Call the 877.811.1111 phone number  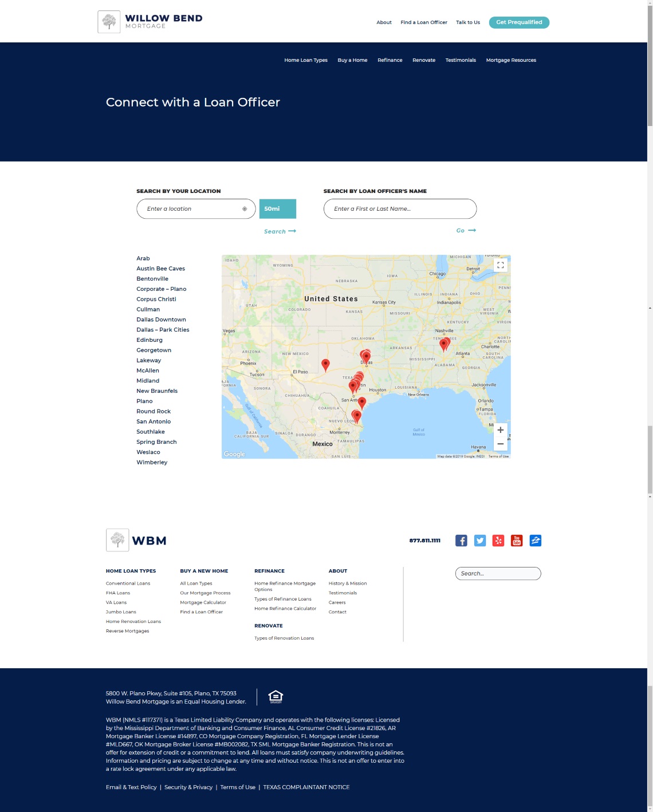[424, 541]
